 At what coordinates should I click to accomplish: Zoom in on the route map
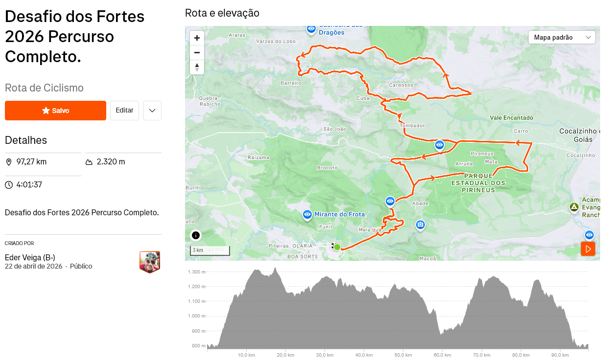[x=197, y=38]
